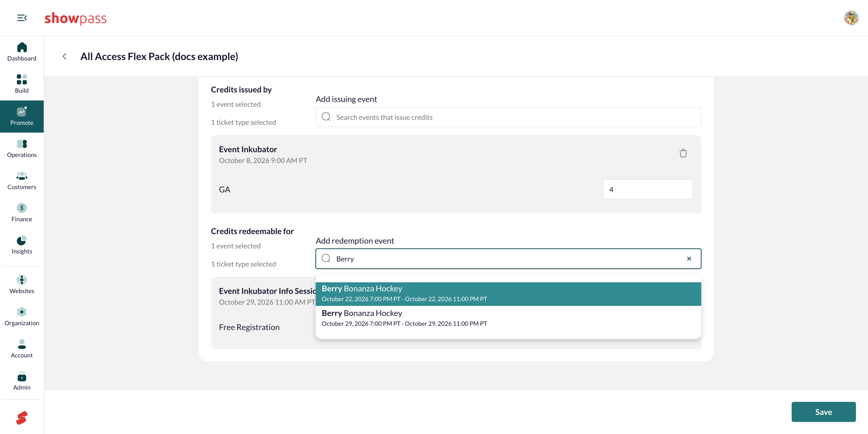This screenshot has height=434, width=868.
Task: Save the flex pack changes
Action: [x=823, y=412]
